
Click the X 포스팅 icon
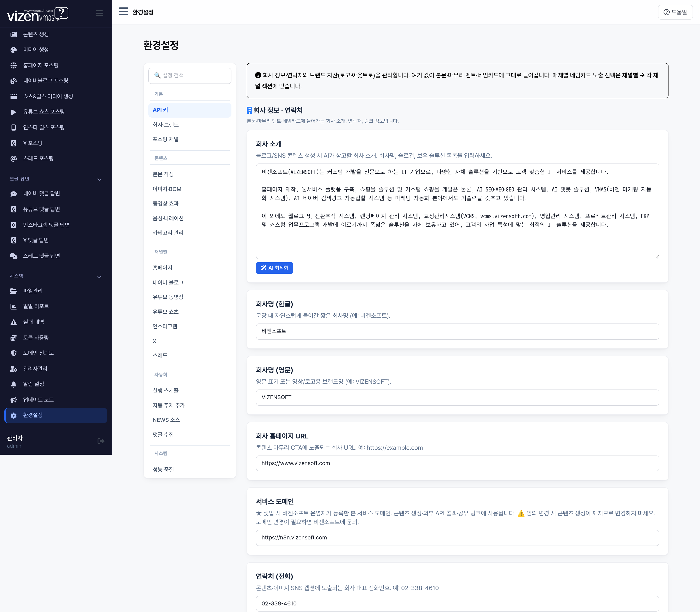tap(14, 143)
